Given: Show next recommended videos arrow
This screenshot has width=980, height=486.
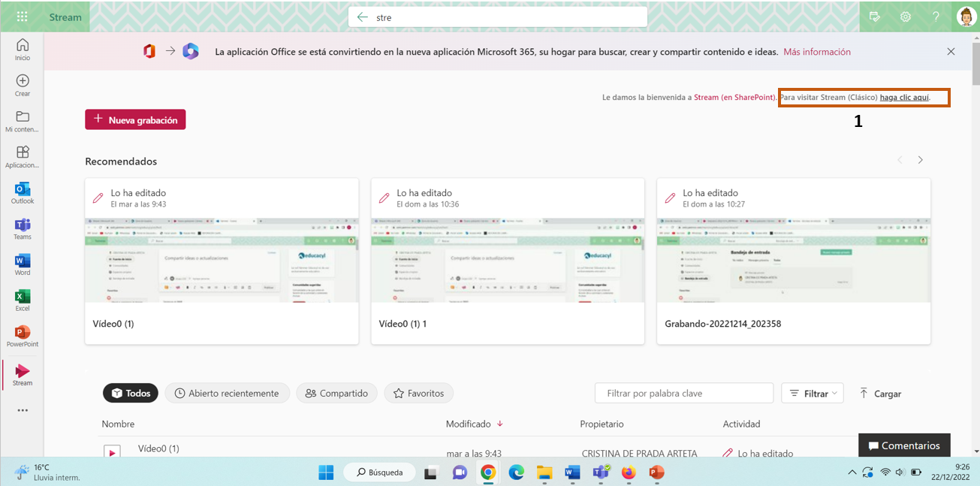Looking at the screenshot, I should (x=920, y=160).
